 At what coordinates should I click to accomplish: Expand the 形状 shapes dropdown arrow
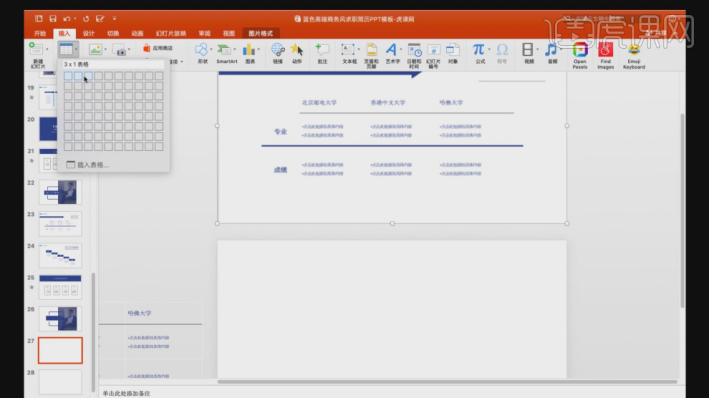[211, 49]
